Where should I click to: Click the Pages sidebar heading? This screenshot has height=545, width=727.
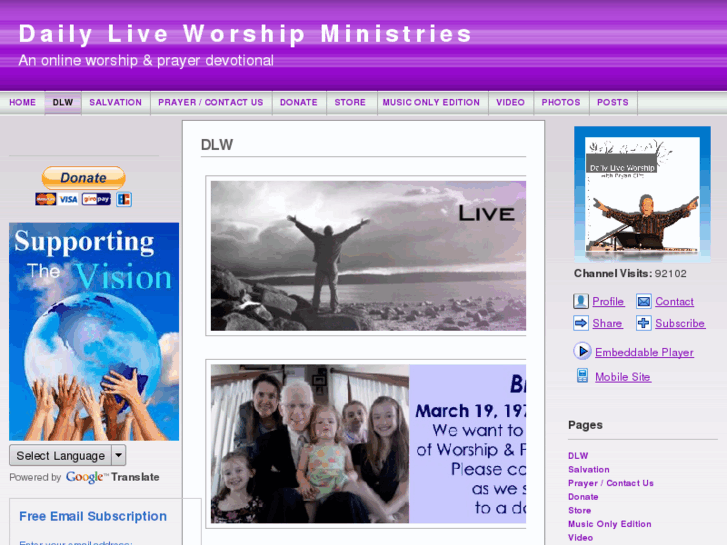point(585,425)
